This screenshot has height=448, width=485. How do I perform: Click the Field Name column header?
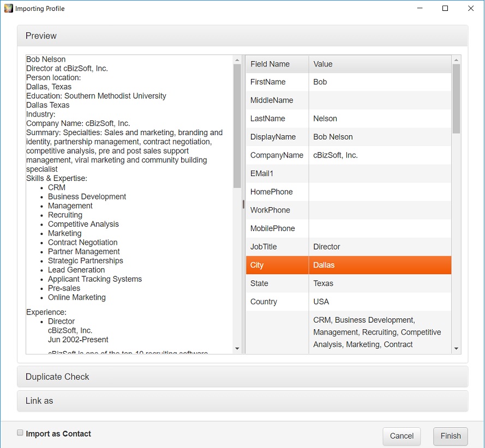tap(278, 64)
